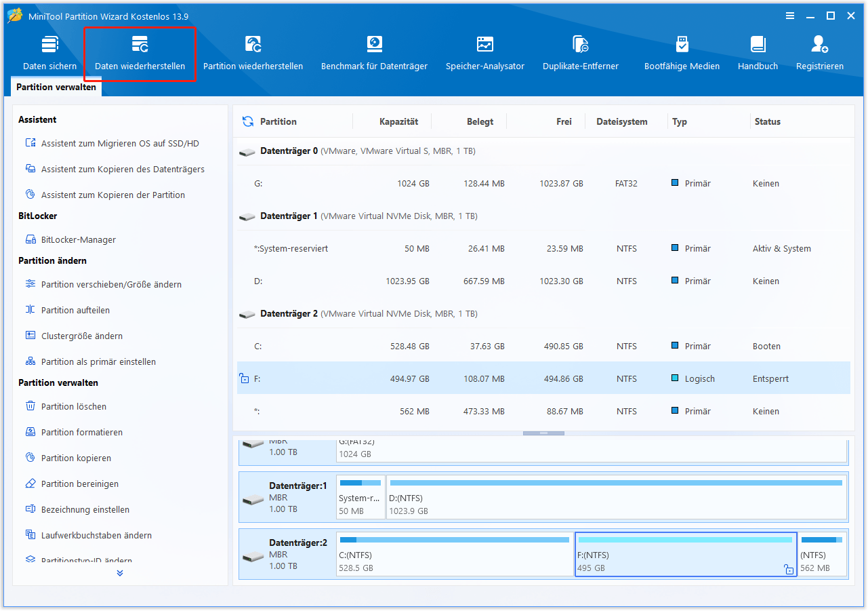The height and width of the screenshot is (611, 868).
Task: Choose Partition kopieren
Action: [x=68, y=458]
